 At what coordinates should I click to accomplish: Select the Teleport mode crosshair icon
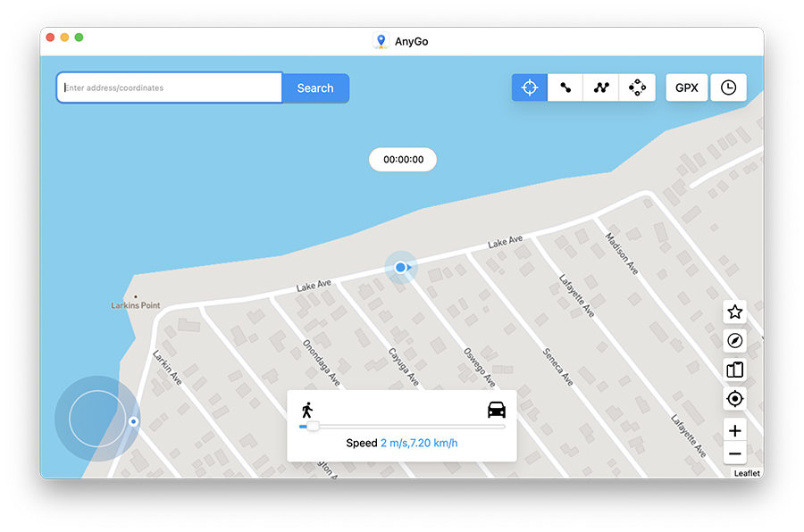529,87
